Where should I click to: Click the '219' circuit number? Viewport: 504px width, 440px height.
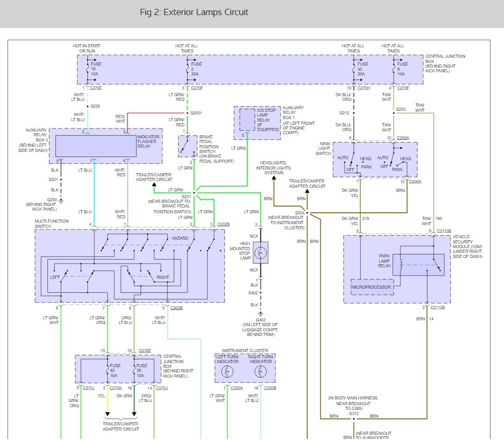(366, 218)
